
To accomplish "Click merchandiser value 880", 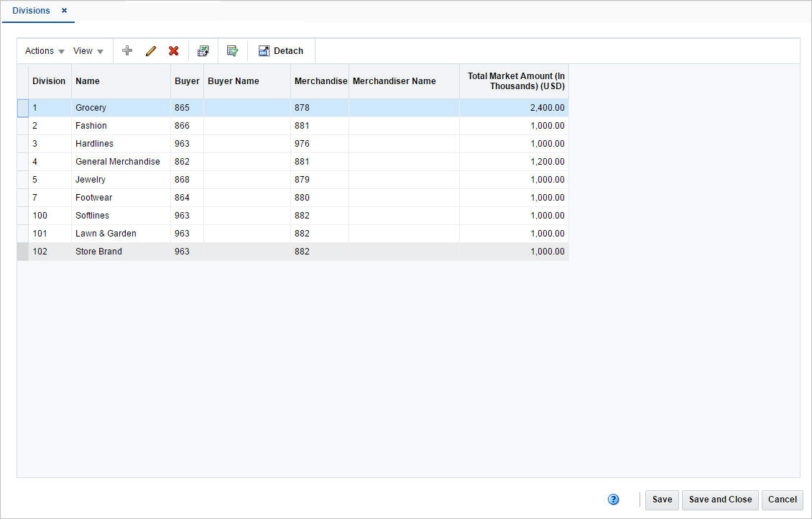I will [x=320, y=198].
